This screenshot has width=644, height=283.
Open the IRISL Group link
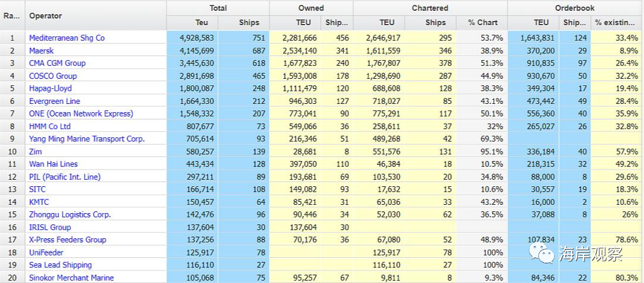click(49, 227)
